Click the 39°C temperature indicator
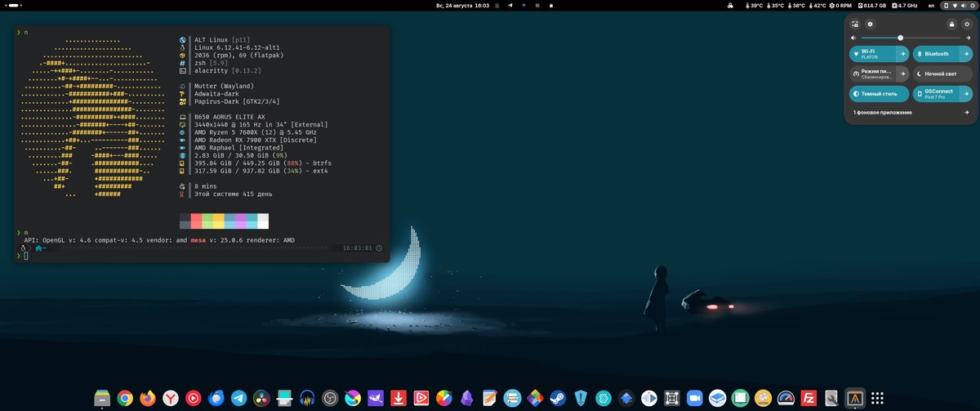Image resolution: width=980 pixels, height=411 pixels. (x=755, y=5)
